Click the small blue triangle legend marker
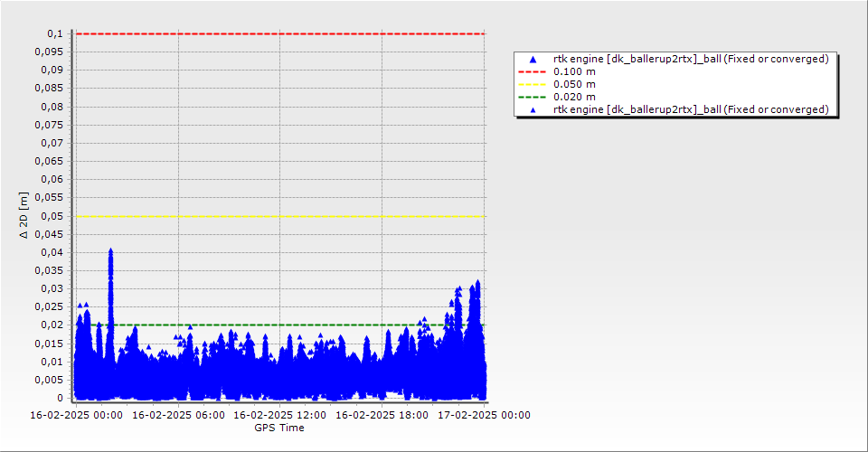Screen dimensions: 868x452 click(533, 110)
